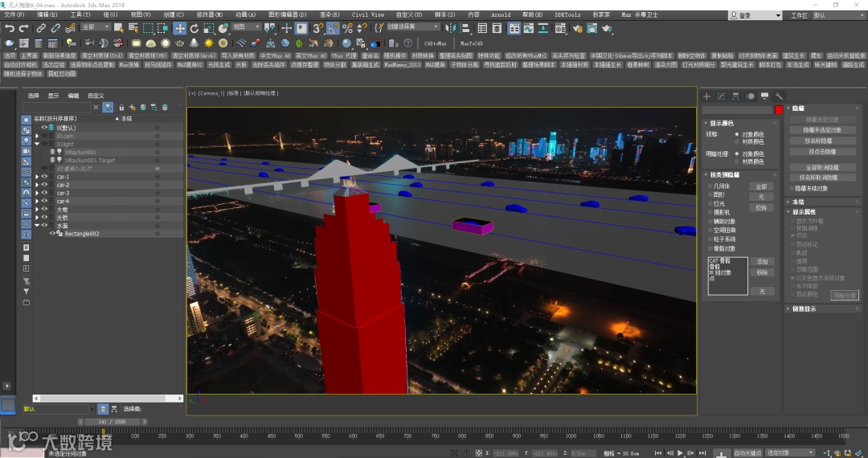Open the 渲染(R) menu
Viewport: 868px width, 458px height.
tap(329, 14)
